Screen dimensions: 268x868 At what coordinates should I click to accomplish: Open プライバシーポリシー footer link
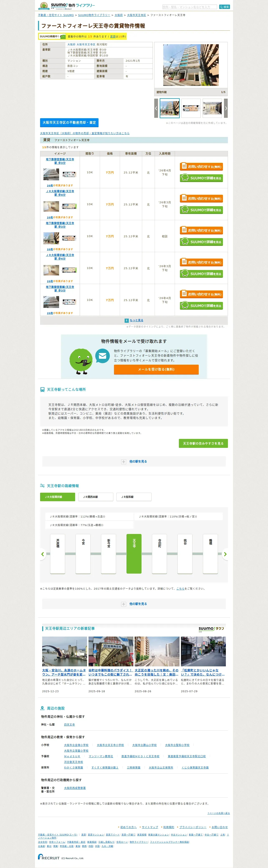point(193,827)
